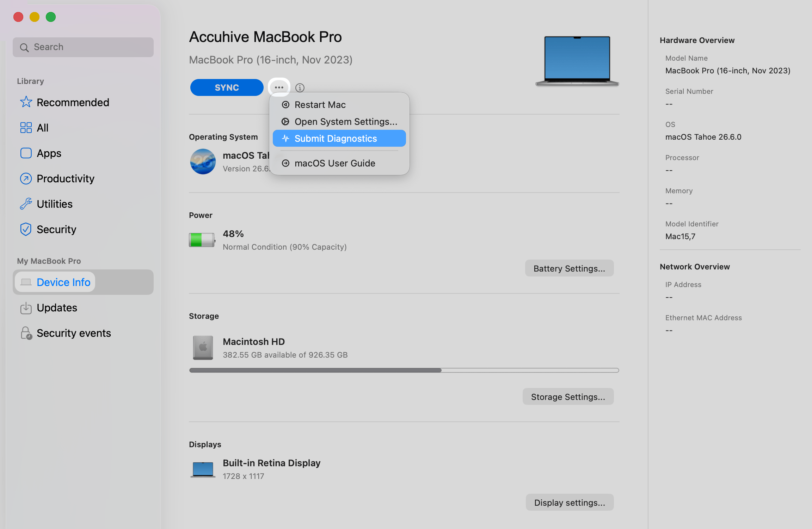Open the Productivity category
This screenshot has height=529, width=812.
(83, 178)
